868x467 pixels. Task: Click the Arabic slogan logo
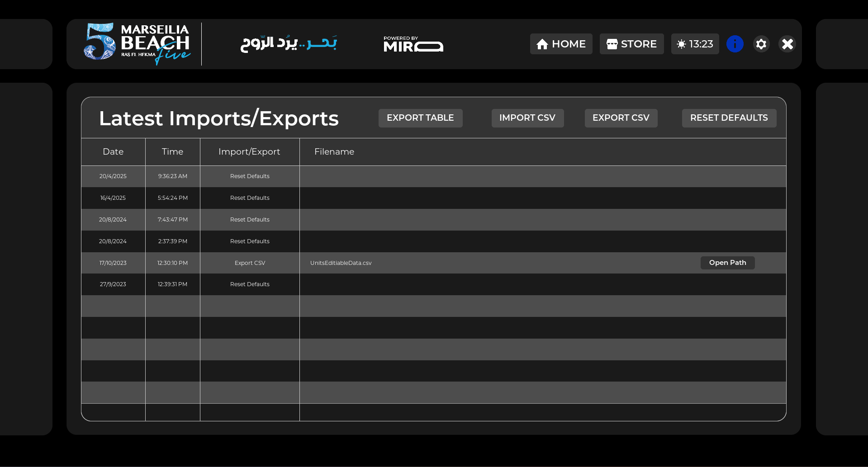point(289,44)
